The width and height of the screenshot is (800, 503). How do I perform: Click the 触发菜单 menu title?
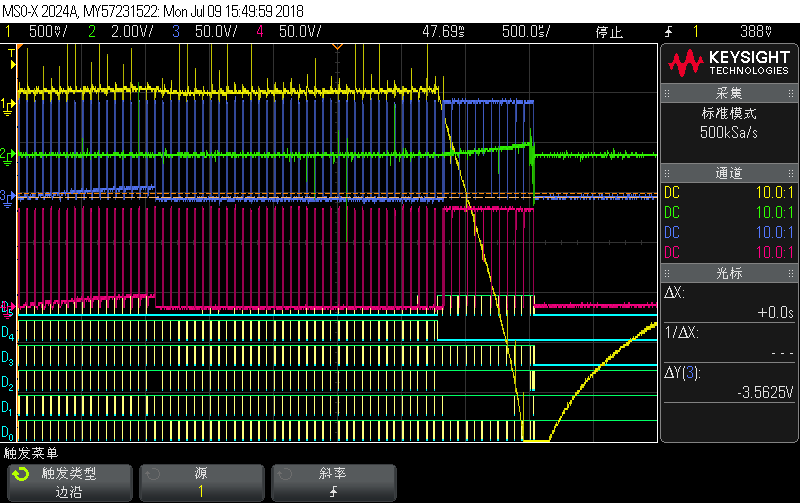point(31,453)
